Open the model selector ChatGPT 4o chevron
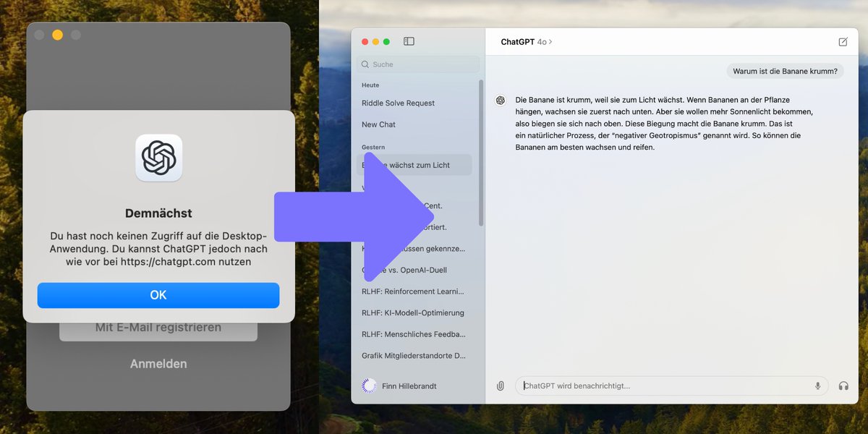The width and height of the screenshot is (868, 434). (545, 42)
